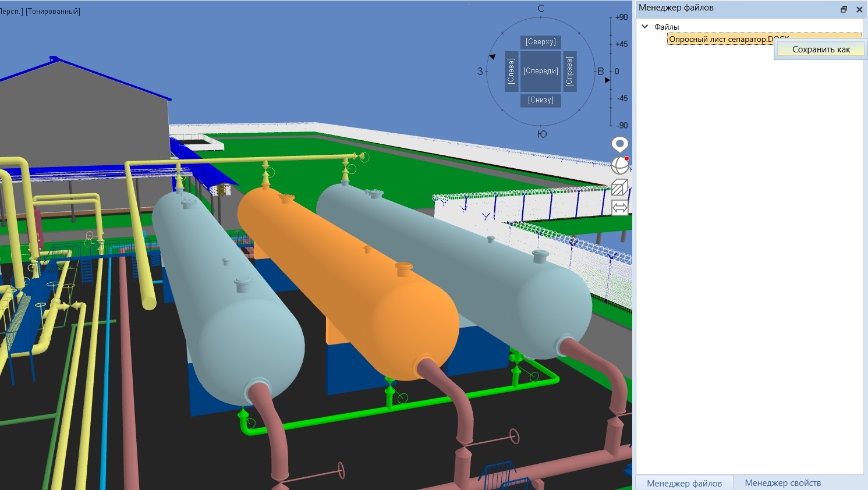Switch to Менеджер свойств tab
The image size is (868, 490).
[782, 483]
